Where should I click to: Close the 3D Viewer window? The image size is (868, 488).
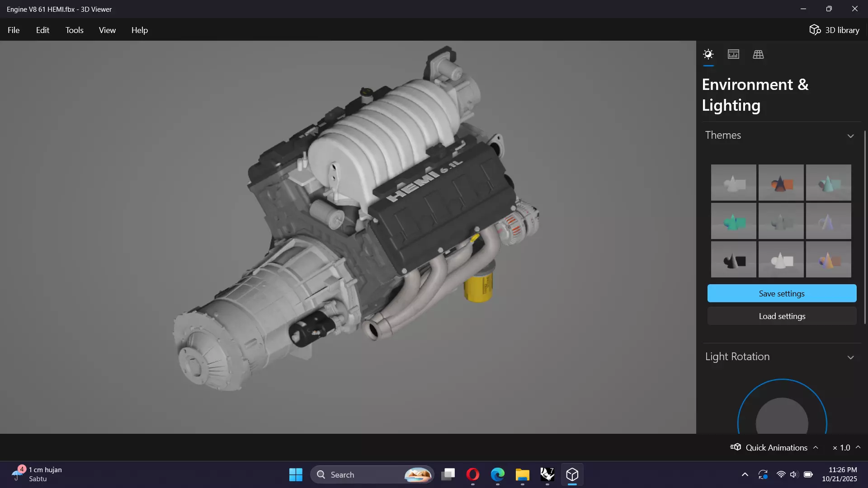(x=854, y=9)
